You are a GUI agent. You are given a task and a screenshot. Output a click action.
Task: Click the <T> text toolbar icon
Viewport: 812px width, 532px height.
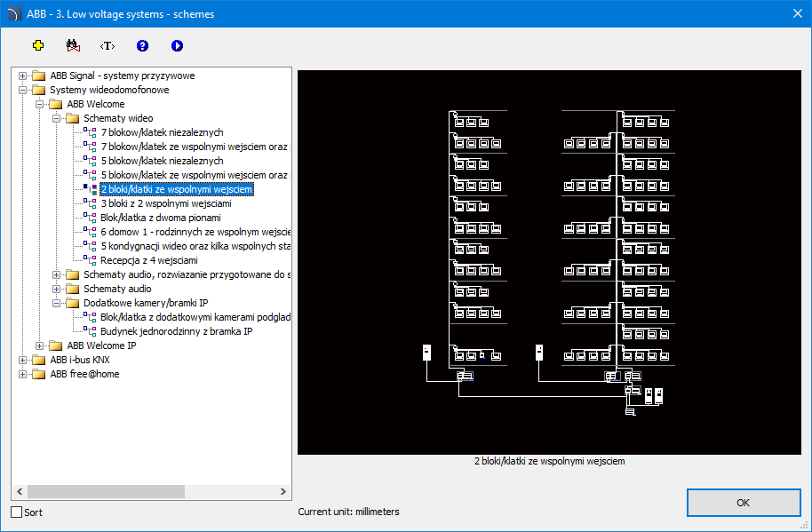pos(107,45)
